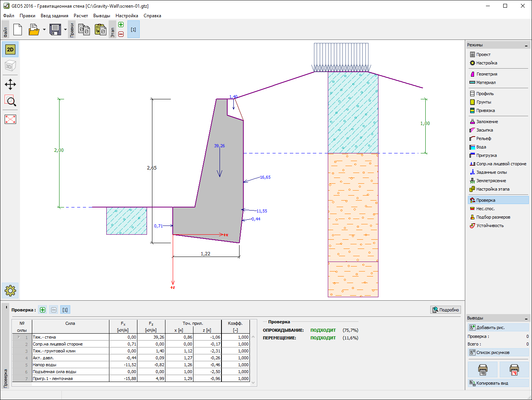Switch to 2D view mode

click(x=10, y=49)
